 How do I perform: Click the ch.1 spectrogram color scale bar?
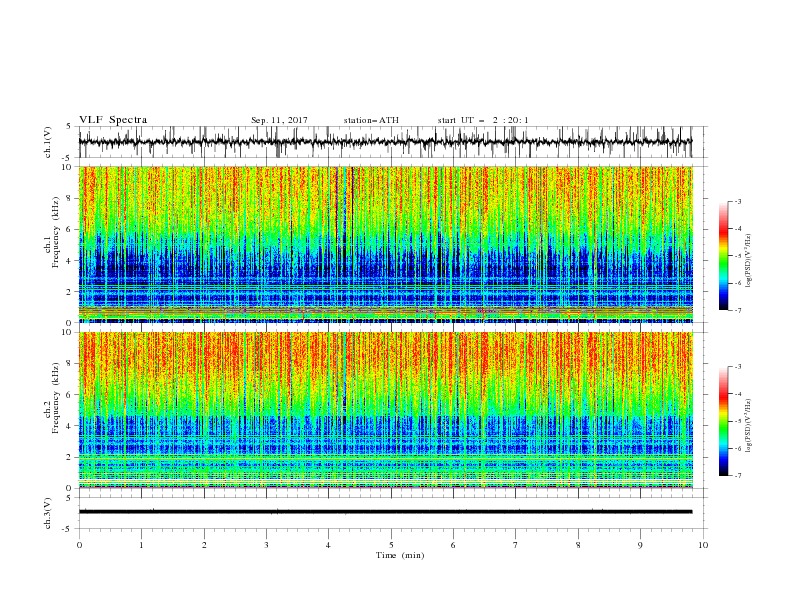click(723, 256)
